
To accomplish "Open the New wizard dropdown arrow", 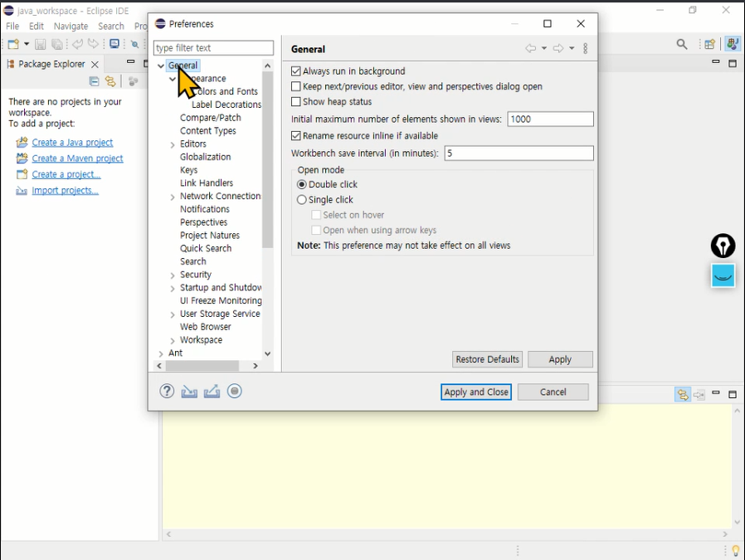I will tap(27, 44).
